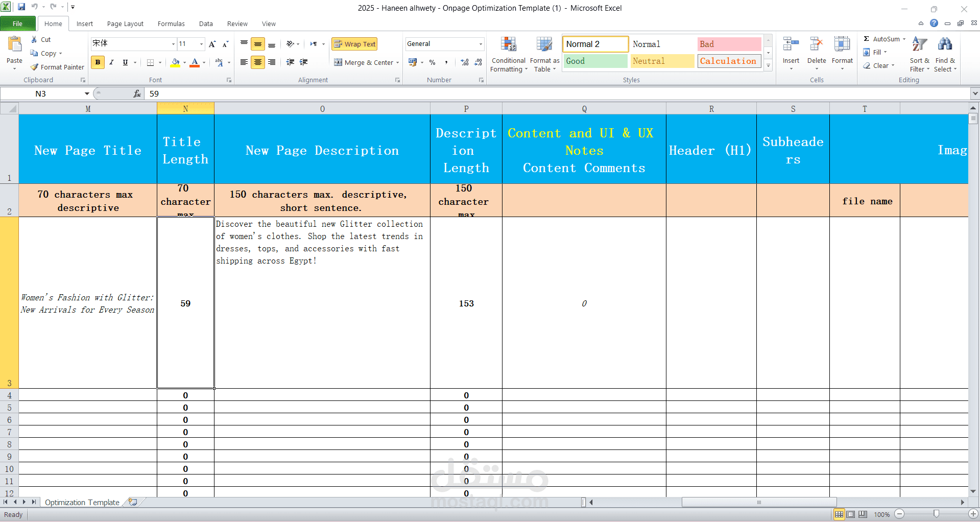Switch to the Formulas ribbon tab
This screenshot has width=980, height=522.
[x=171, y=23]
